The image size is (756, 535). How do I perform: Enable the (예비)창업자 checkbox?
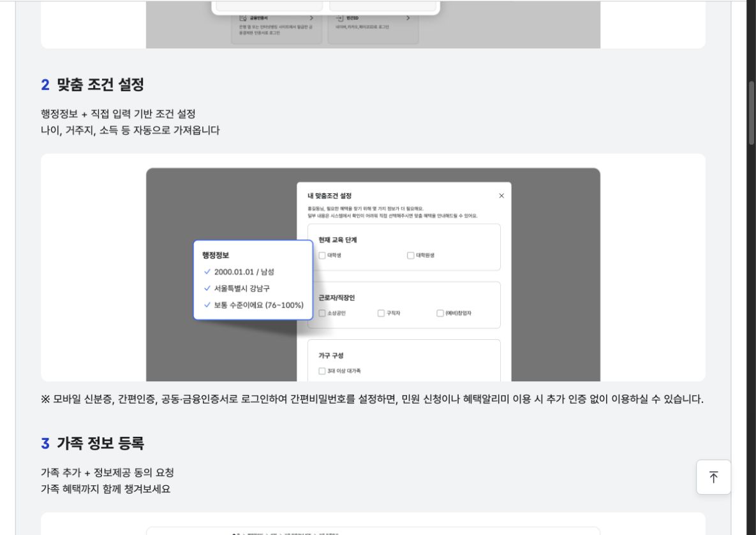(440, 313)
